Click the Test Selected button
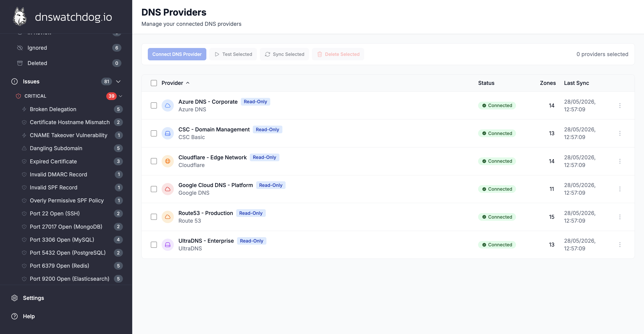This screenshot has width=644, height=334. 233,54
